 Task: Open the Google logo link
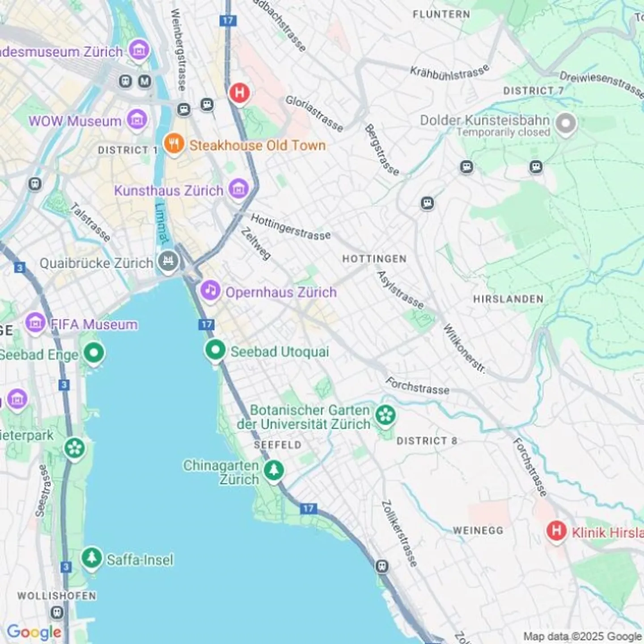point(34,632)
